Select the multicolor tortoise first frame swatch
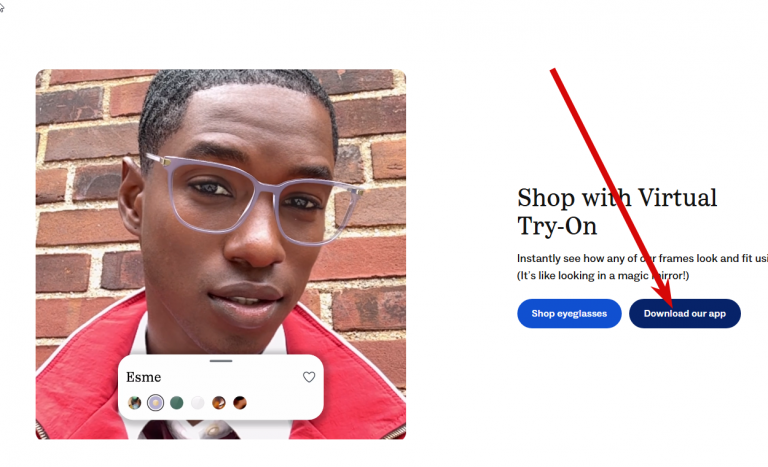The width and height of the screenshot is (768, 467). coord(134,403)
